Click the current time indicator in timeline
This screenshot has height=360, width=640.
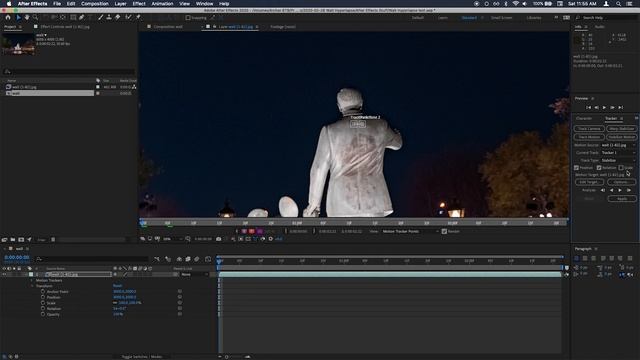coord(219,262)
